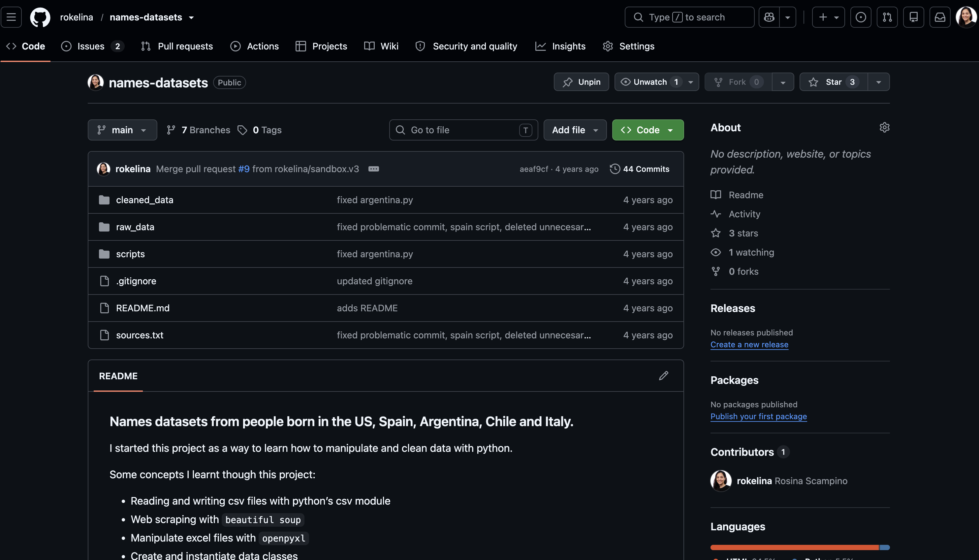Go to GitHub home via Octocat logo

[x=40, y=17]
